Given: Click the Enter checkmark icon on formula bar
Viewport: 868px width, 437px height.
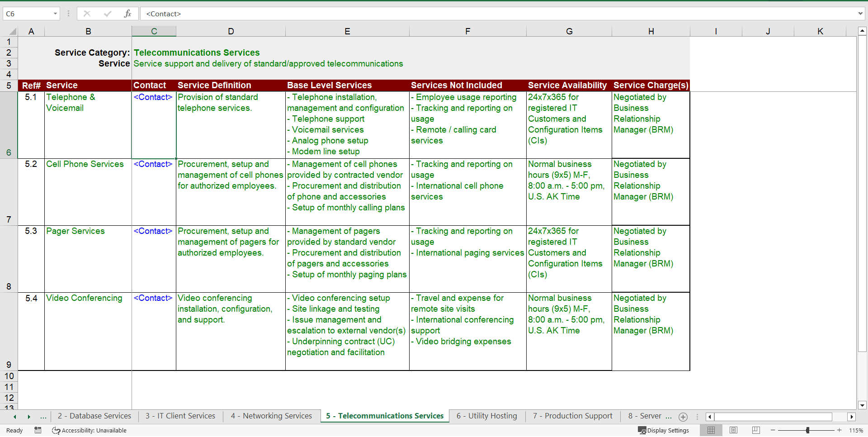Looking at the screenshot, I should click(108, 14).
